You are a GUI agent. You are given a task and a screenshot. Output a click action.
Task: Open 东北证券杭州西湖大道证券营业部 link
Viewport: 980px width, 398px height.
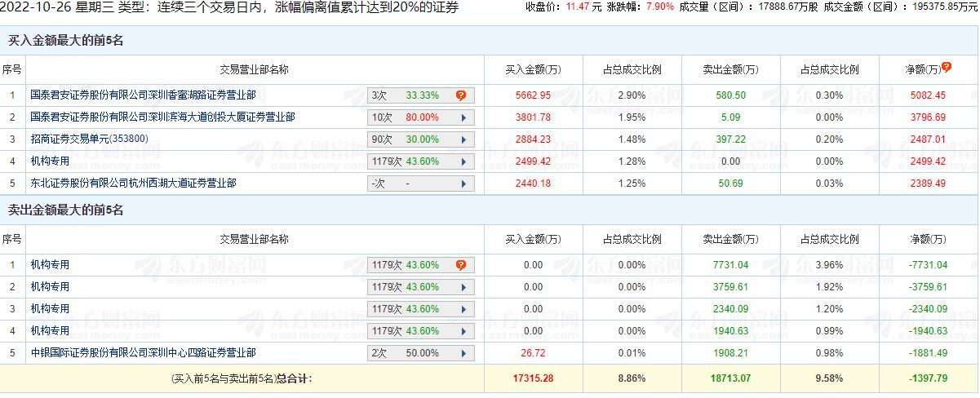coord(133,184)
